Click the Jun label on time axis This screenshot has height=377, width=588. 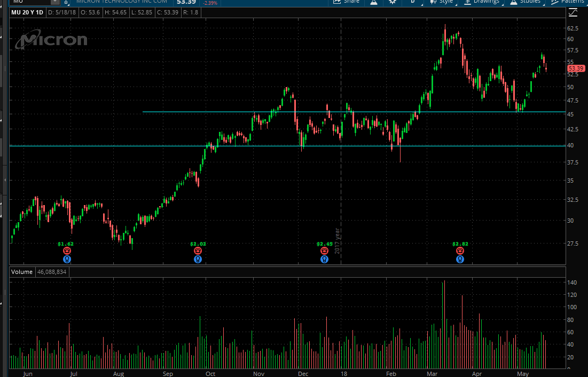[28, 374]
